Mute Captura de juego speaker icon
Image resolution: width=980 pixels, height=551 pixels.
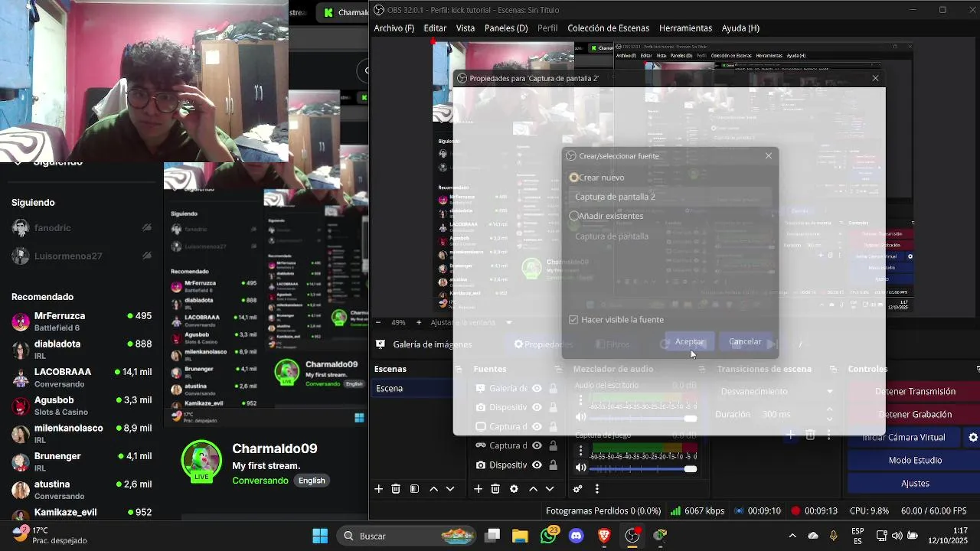point(581,468)
